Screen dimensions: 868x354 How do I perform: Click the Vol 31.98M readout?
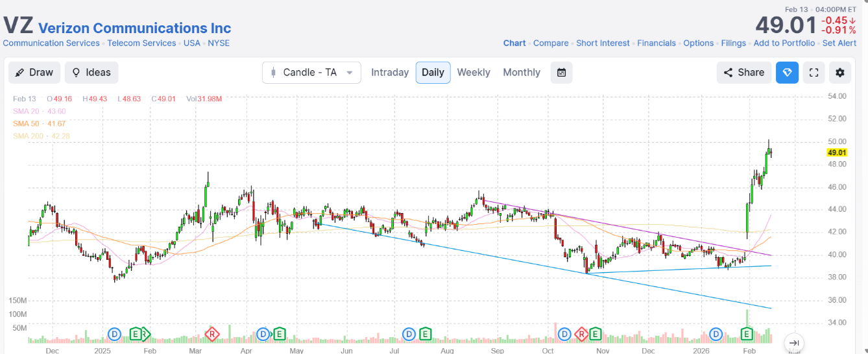coord(204,99)
